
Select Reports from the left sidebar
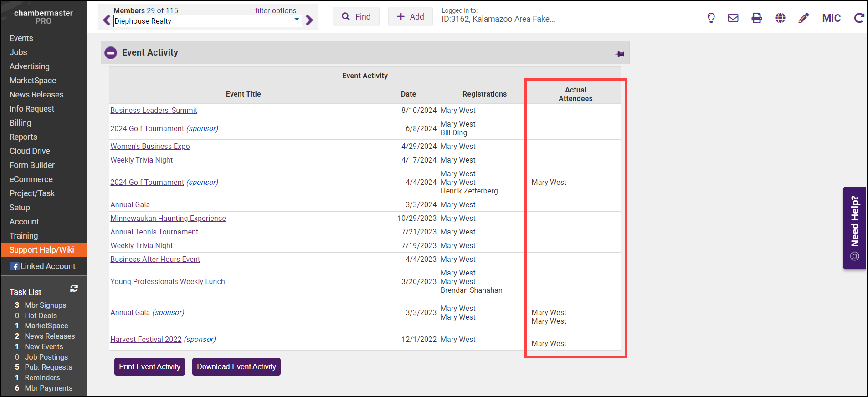(23, 137)
